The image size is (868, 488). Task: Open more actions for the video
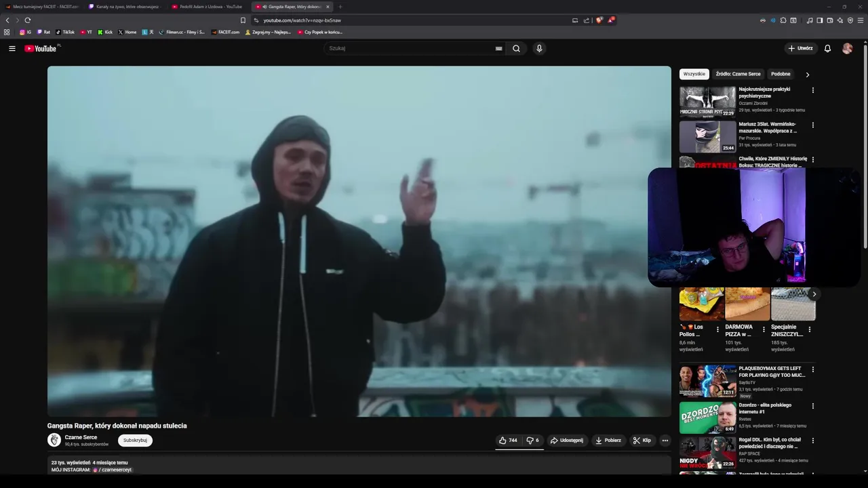pyautogui.click(x=665, y=440)
